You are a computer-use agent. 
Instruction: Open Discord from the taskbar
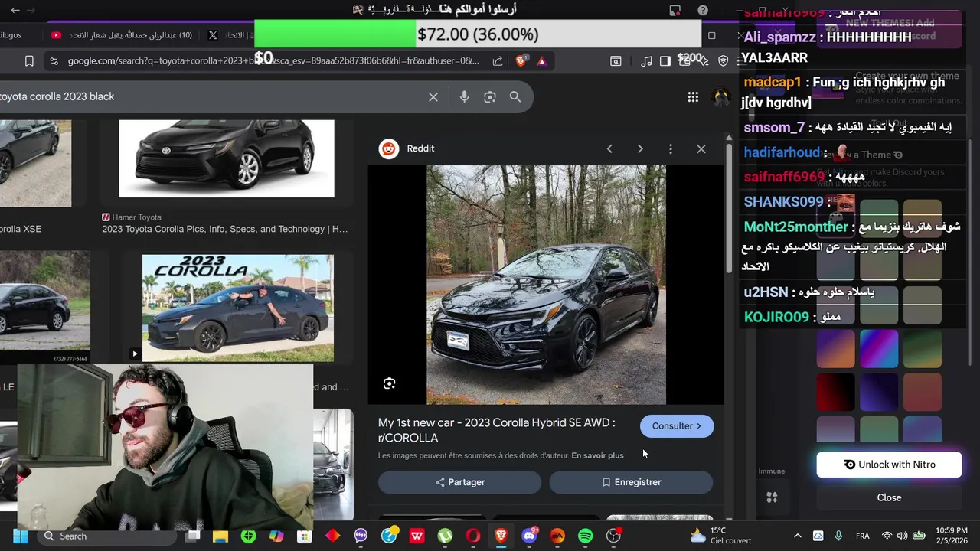tap(529, 536)
